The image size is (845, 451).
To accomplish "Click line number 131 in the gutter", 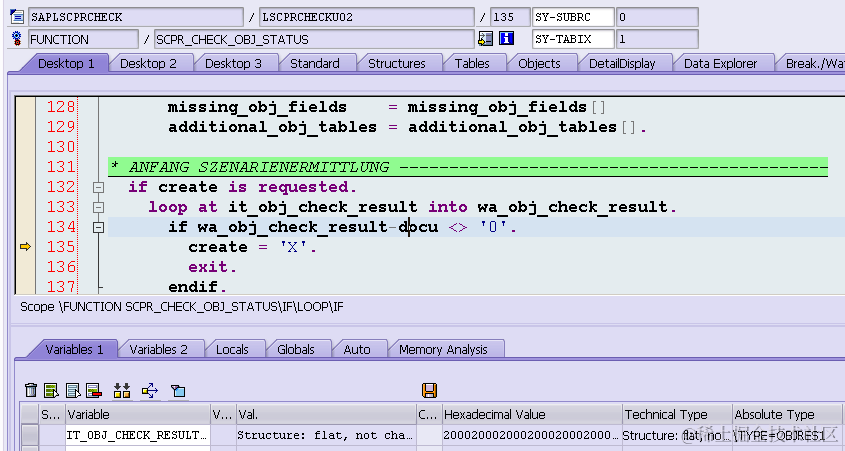I will [x=60, y=167].
